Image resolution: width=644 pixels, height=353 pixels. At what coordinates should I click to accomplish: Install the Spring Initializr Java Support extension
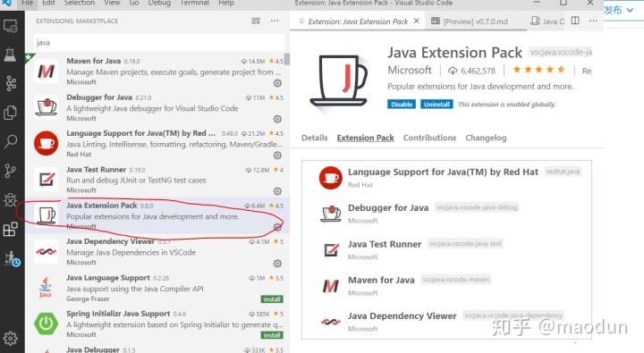coord(272,335)
